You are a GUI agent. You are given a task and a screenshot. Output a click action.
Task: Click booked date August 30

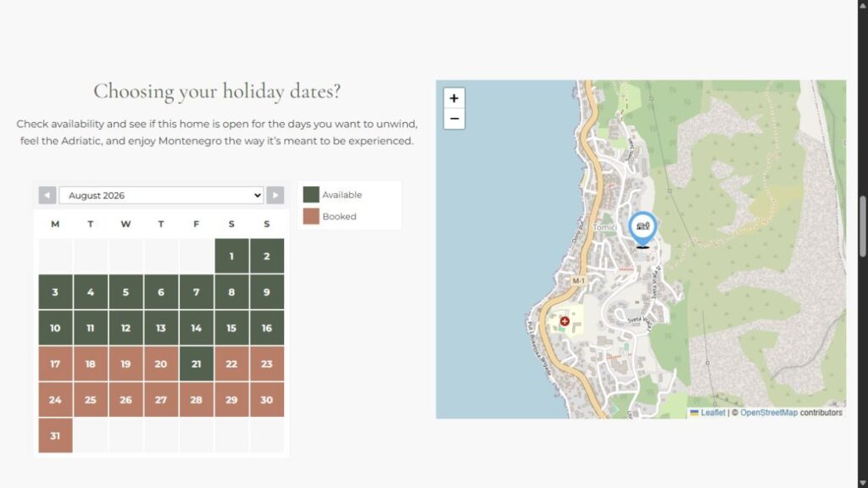click(267, 400)
